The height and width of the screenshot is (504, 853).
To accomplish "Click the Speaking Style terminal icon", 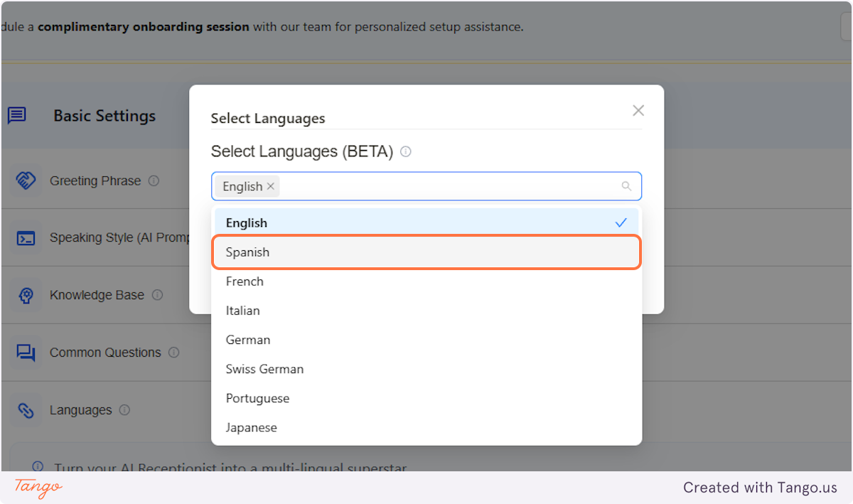I will pos(25,237).
